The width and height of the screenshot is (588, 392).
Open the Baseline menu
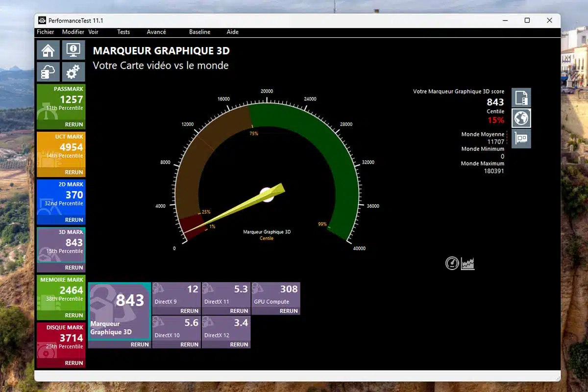(199, 32)
